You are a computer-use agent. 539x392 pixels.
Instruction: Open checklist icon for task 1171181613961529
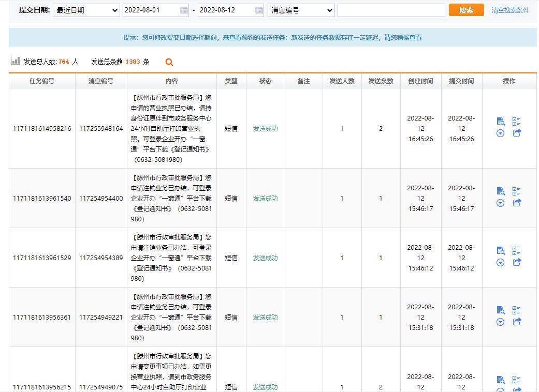click(516, 251)
